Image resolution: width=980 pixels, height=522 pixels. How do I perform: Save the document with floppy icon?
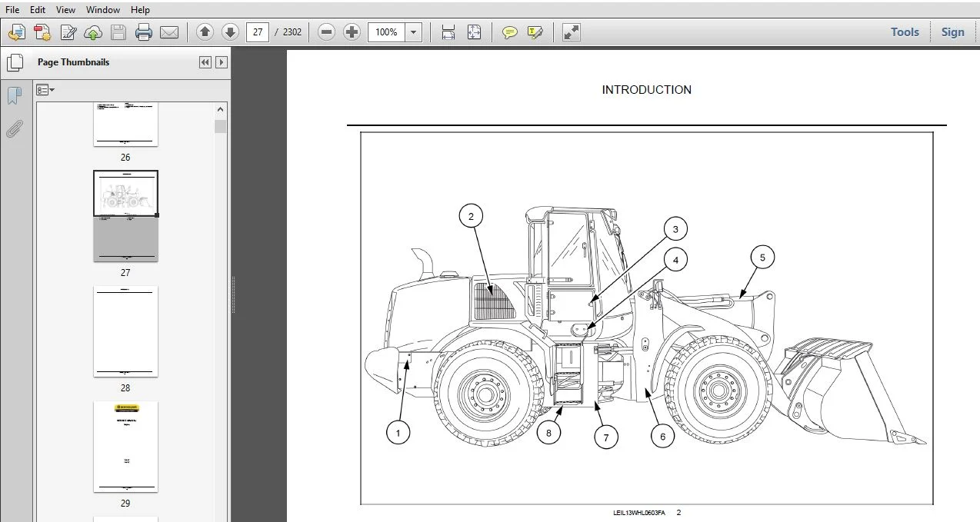coord(118,32)
